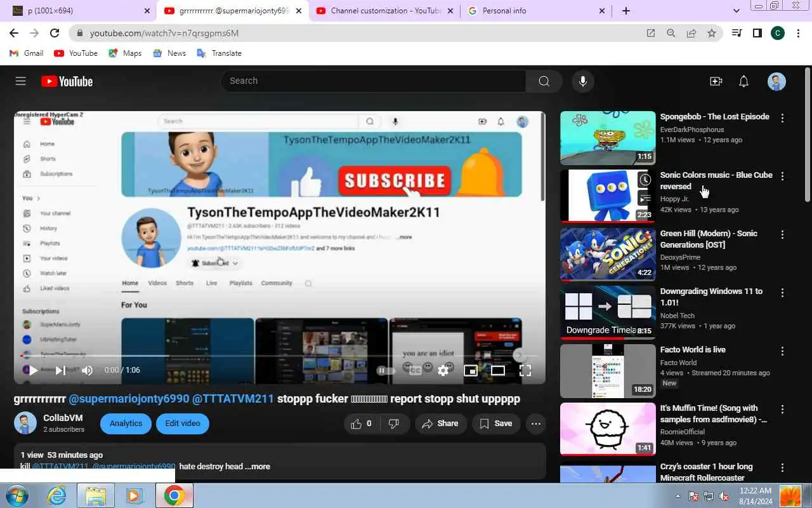Open options for Facto World is live
Image resolution: width=812 pixels, height=508 pixels.
coord(782,351)
